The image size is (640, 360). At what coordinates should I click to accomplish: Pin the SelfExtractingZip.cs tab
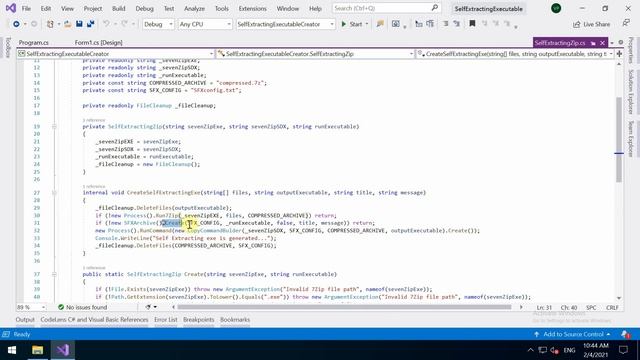pyautogui.click(x=593, y=43)
